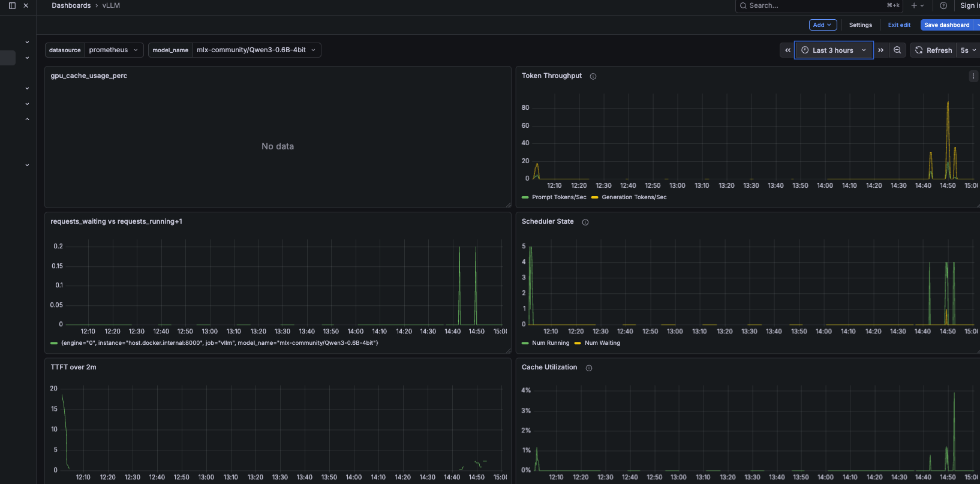Click gpu_cache_usage_perc panel title
The height and width of the screenshot is (484, 980).
pyautogui.click(x=89, y=76)
